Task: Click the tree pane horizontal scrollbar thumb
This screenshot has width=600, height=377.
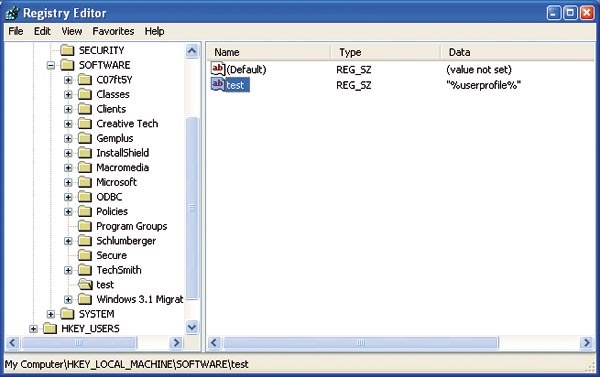Action: coord(79,343)
